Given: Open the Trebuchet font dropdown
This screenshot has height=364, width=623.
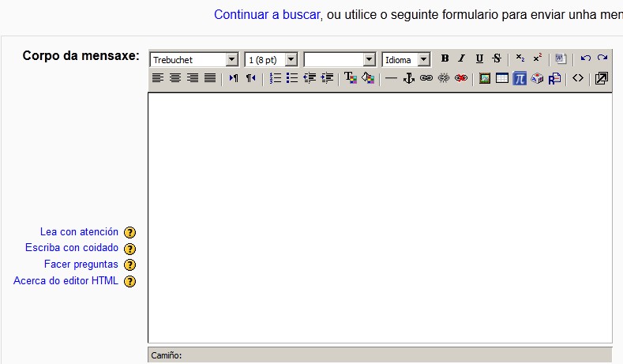Looking at the screenshot, I should click(193, 60).
